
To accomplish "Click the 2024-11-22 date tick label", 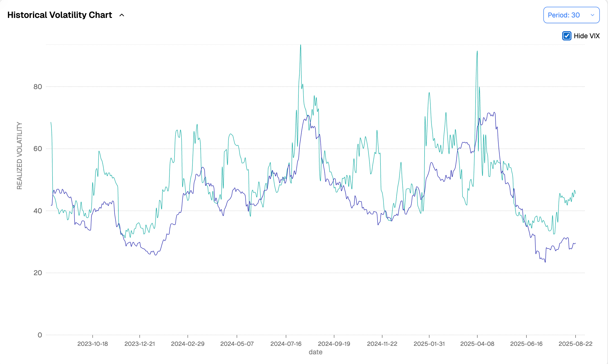I will click(382, 344).
